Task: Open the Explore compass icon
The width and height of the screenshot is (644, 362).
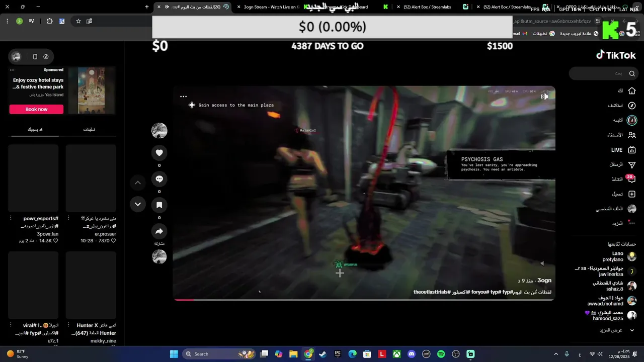Action: tap(632, 106)
